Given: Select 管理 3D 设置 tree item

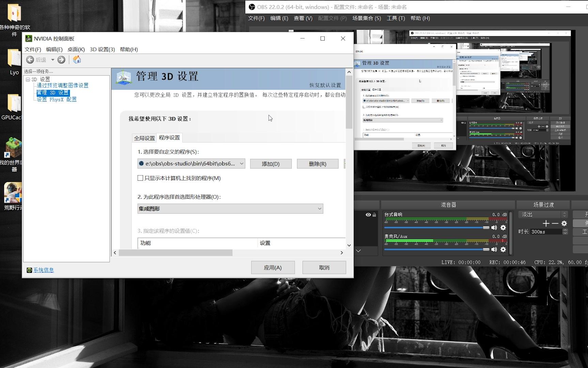Looking at the screenshot, I should click(x=53, y=93).
